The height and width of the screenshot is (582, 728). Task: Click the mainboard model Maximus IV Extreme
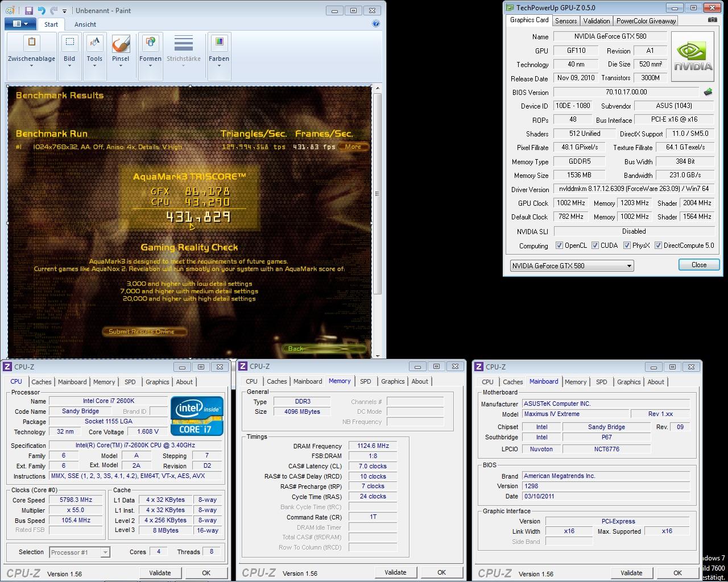[x=576, y=414]
